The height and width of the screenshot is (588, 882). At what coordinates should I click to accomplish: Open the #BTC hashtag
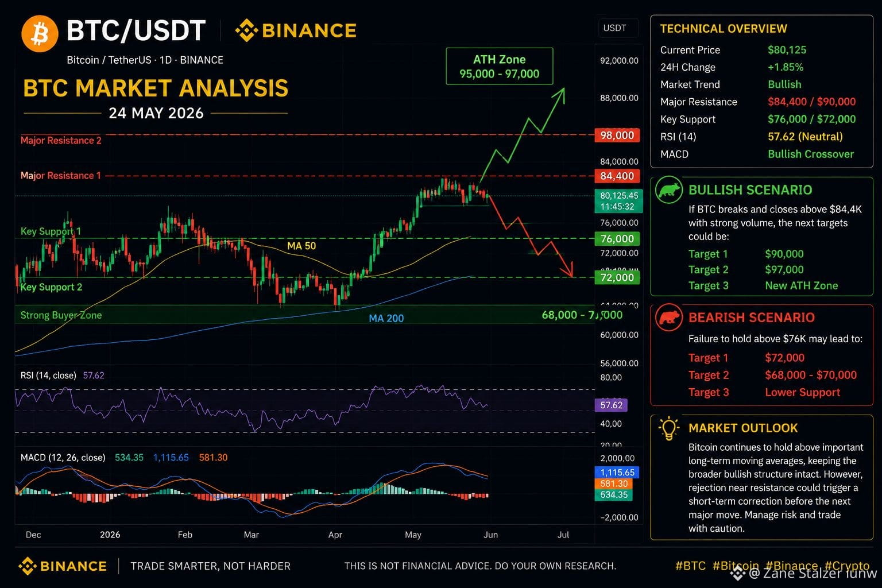click(690, 566)
